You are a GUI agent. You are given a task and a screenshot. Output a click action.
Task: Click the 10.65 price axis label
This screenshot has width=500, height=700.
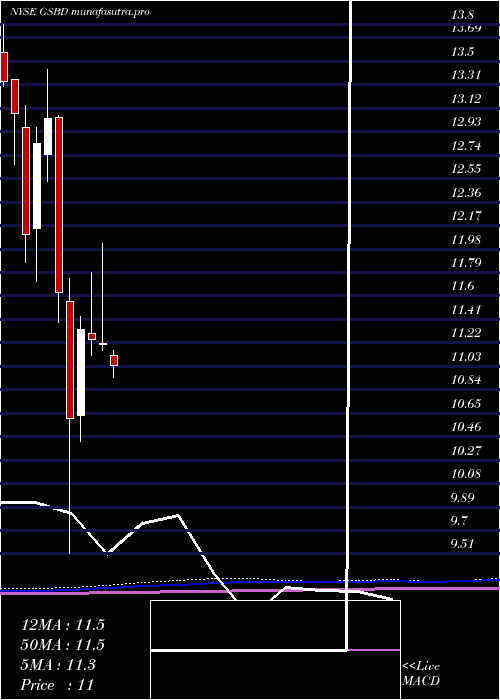466,404
